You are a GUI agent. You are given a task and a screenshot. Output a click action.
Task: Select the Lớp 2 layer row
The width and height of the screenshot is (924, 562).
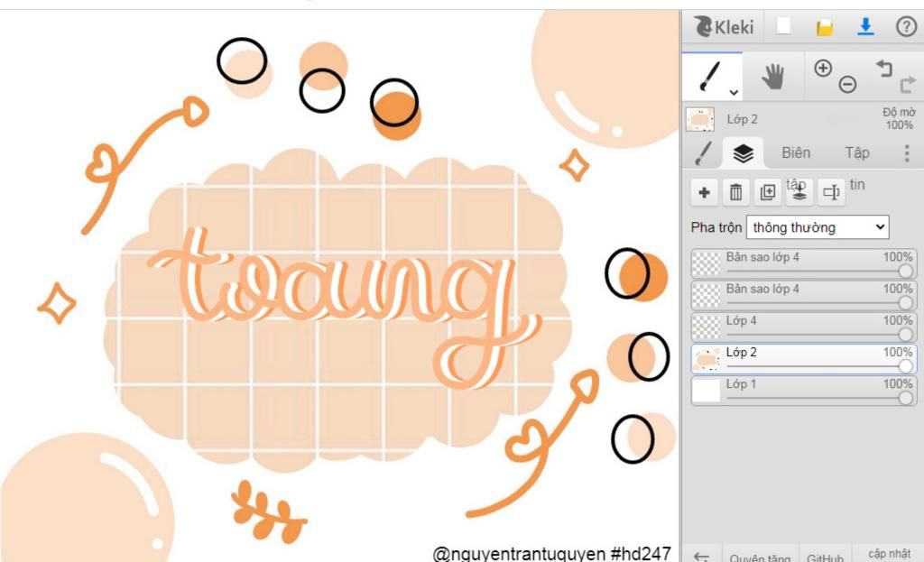tap(804, 359)
